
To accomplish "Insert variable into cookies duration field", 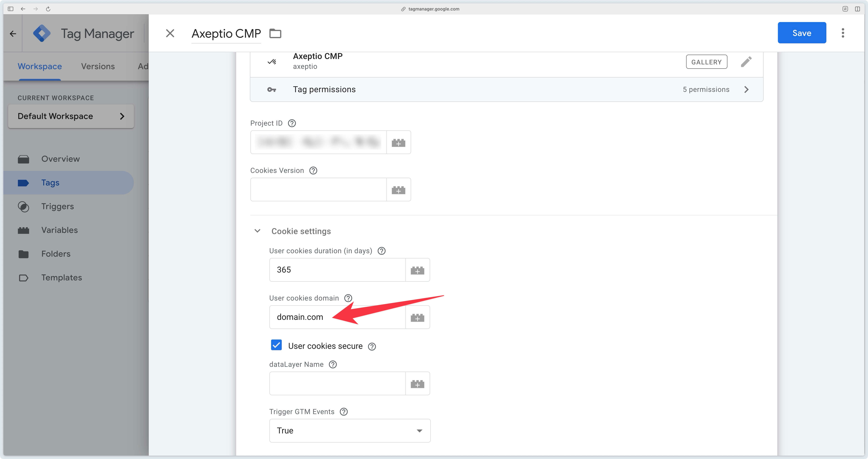I will coord(418,270).
